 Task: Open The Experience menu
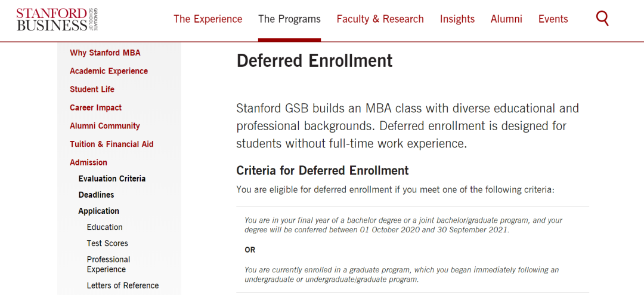click(208, 19)
